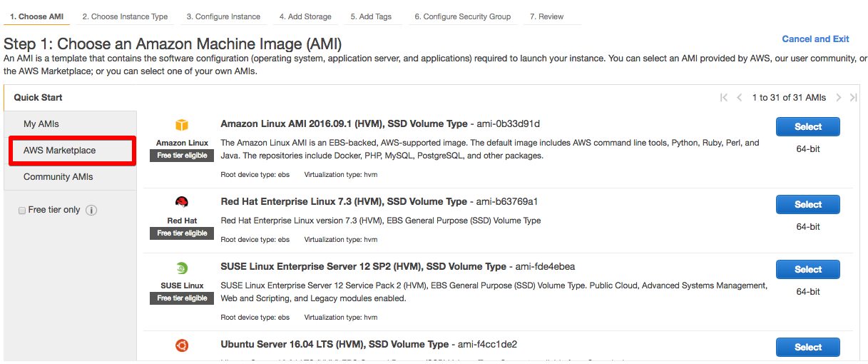
Task: Open the My AMIs section
Action: pos(70,123)
